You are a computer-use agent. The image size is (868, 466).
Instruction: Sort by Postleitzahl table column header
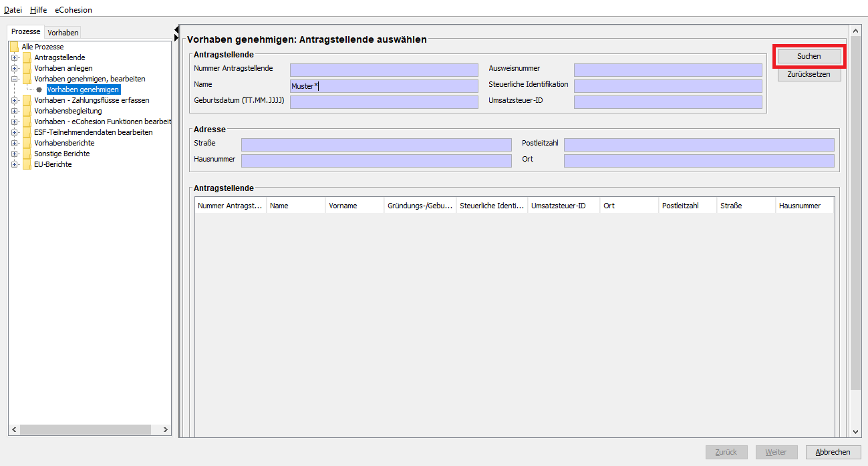click(688, 206)
